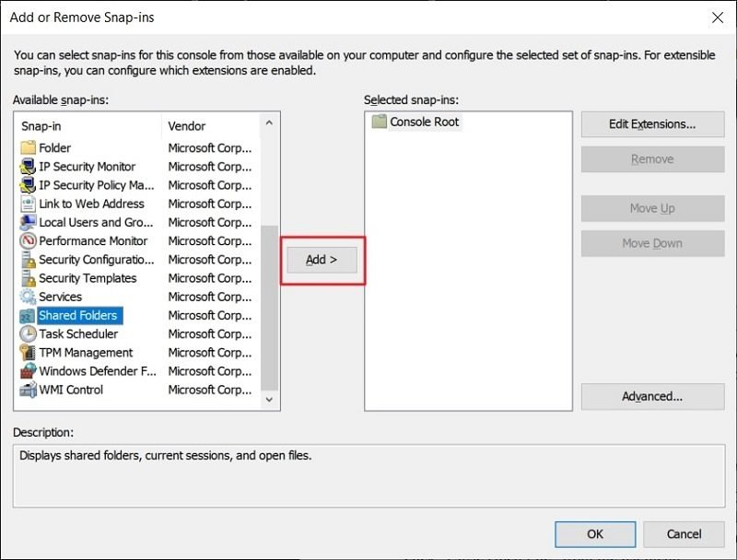Image resolution: width=737 pixels, height=560 pixels.
Task: Select the IP Security Monitor icon
Action: [28, 167]
